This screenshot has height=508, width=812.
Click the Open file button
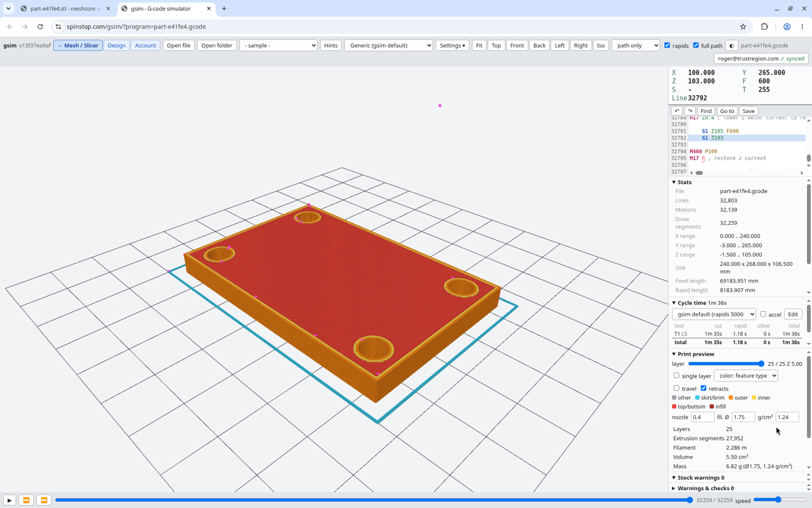pos(178,46)
